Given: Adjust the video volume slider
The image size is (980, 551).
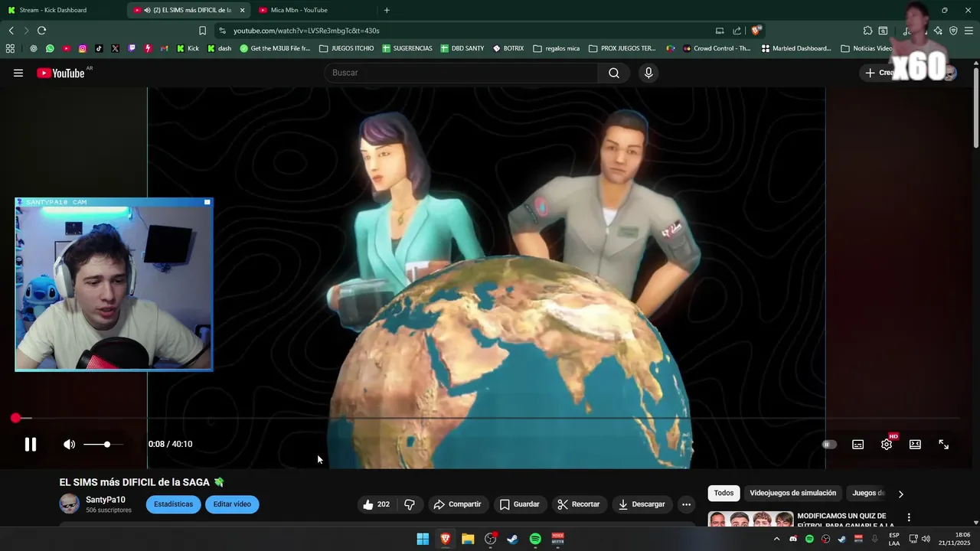Looking at the screenshot, I should pyautogui.click(x=103, y=444).
